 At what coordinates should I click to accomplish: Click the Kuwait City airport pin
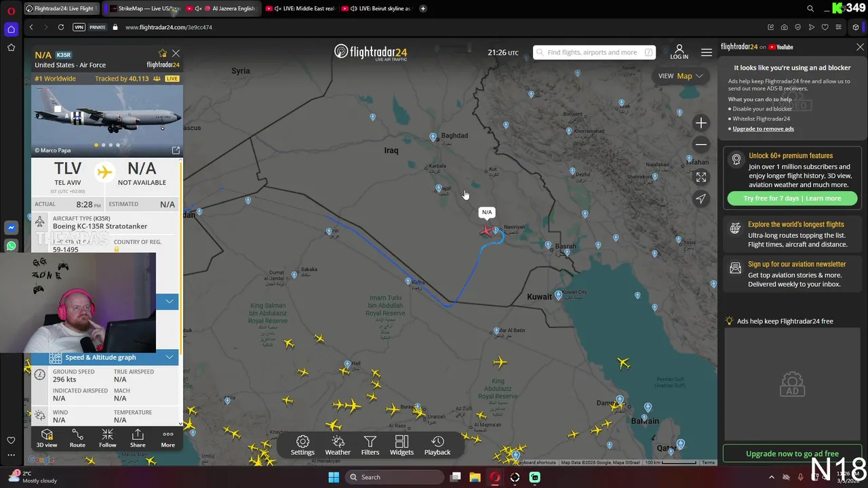558,295
